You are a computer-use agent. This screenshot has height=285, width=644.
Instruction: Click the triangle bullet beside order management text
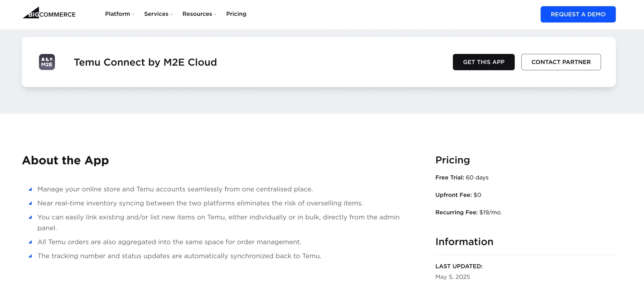click(31, 242)
